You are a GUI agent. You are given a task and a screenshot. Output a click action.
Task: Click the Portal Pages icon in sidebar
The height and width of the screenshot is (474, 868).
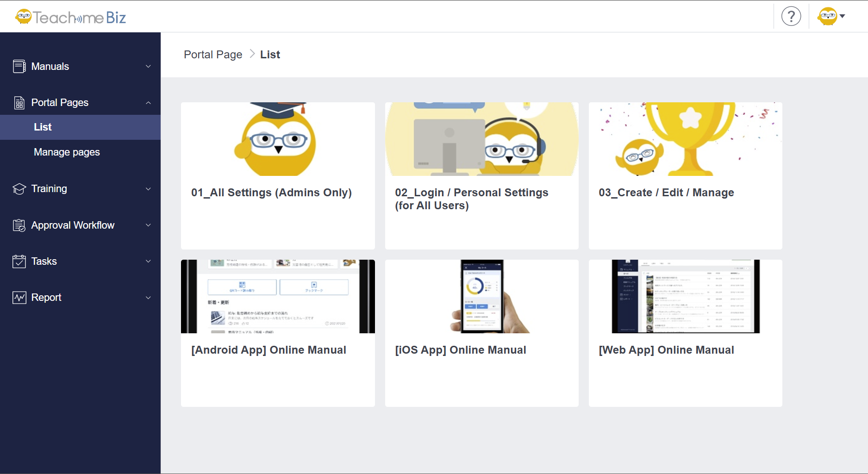(19, 103)
